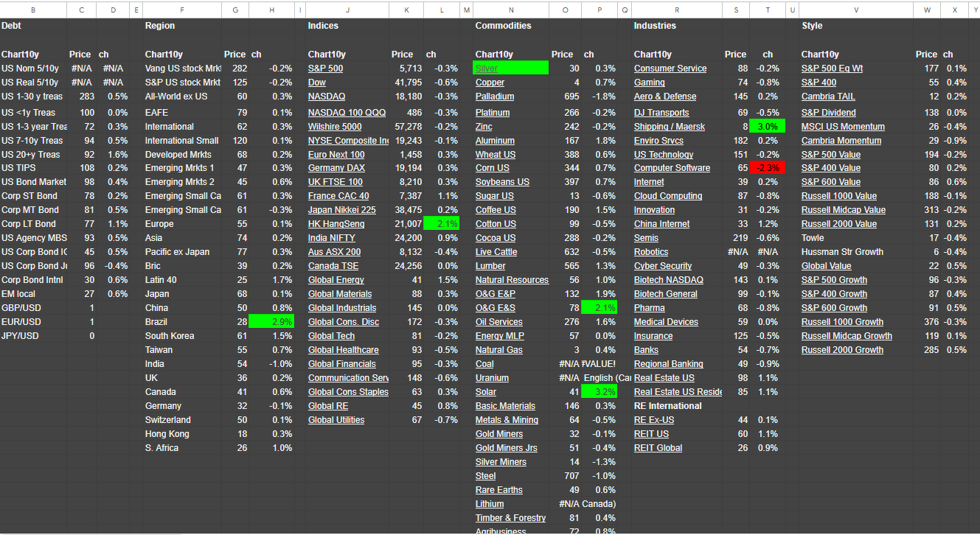
Task: Select the Hussman Str Growth cell
Action: tap(856, 252)
